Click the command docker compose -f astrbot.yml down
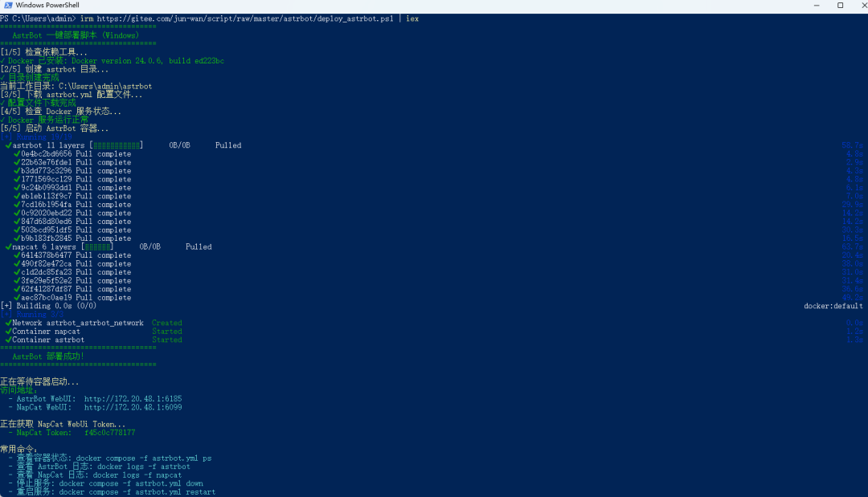This screenshot has height=497, width=868. pyautogui.click(x=131, y=483)
